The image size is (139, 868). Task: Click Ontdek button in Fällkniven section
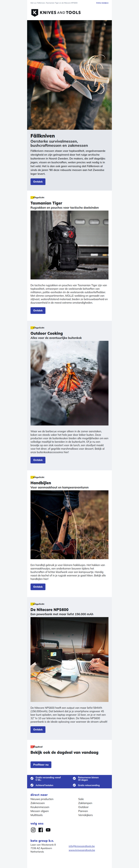point(38,182)
